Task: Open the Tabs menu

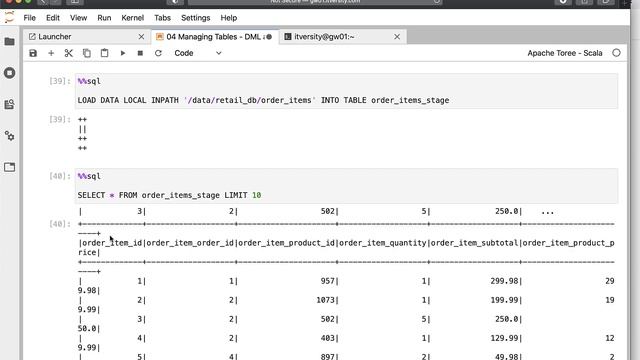Action: 162,18
